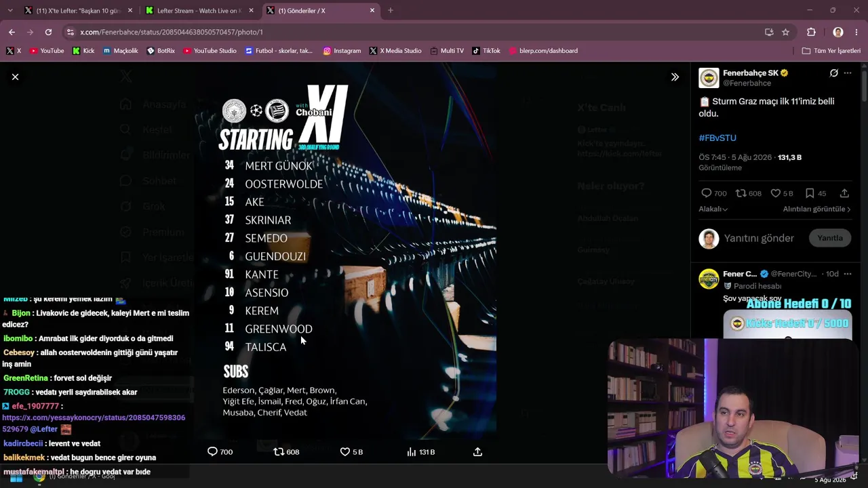This screenshot has height=488, width=868.
Task: Click the Yanıtla button
Action: pos(830,239)
